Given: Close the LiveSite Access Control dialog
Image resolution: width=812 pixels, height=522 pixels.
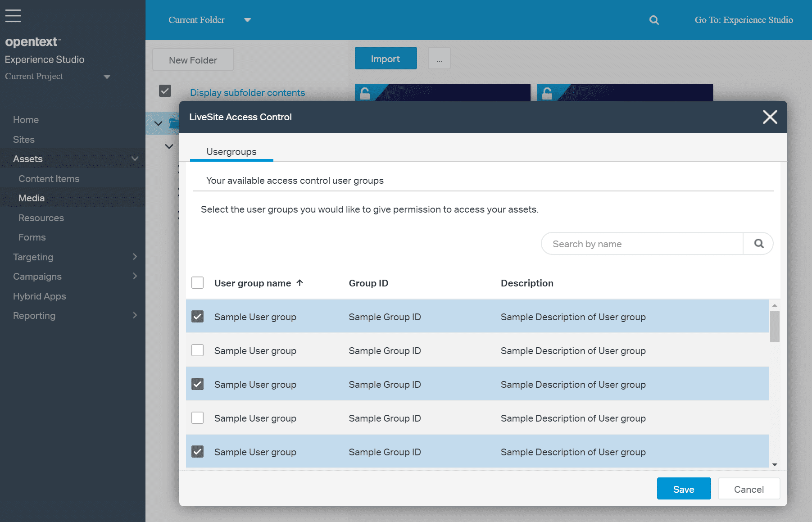Looking at the screenshot, I should 770,117.
